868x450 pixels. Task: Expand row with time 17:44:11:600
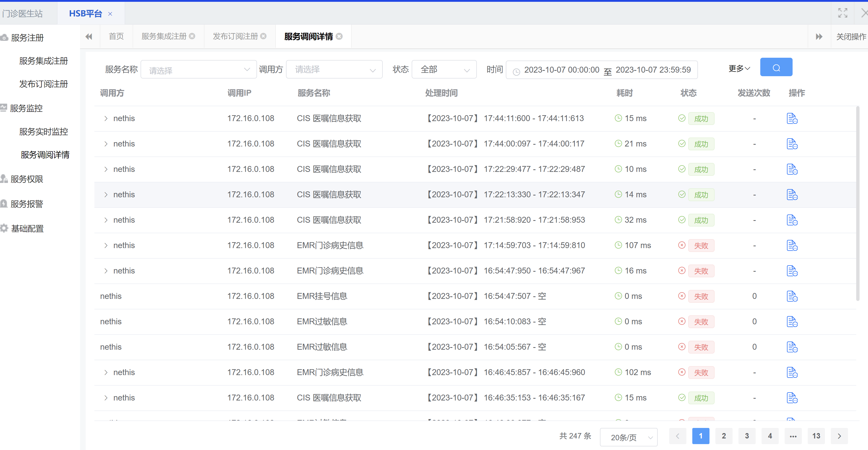point(106,118)
